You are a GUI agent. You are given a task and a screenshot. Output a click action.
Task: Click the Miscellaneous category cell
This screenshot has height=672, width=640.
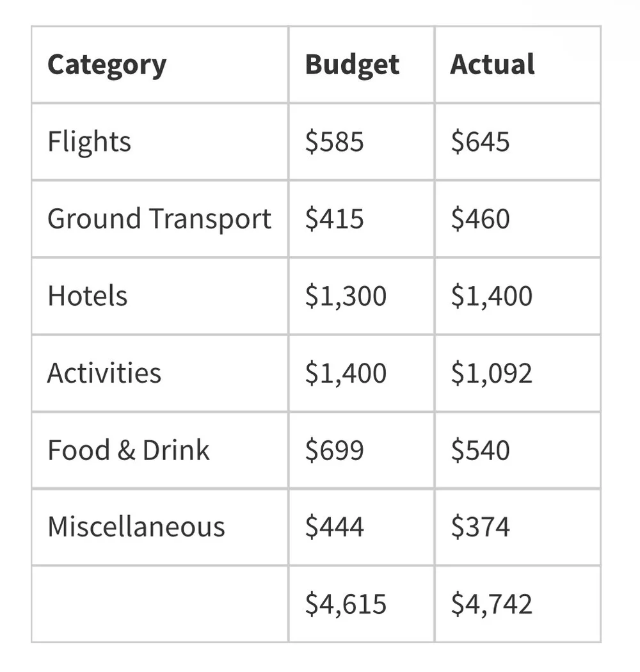(x=160, y=527)
